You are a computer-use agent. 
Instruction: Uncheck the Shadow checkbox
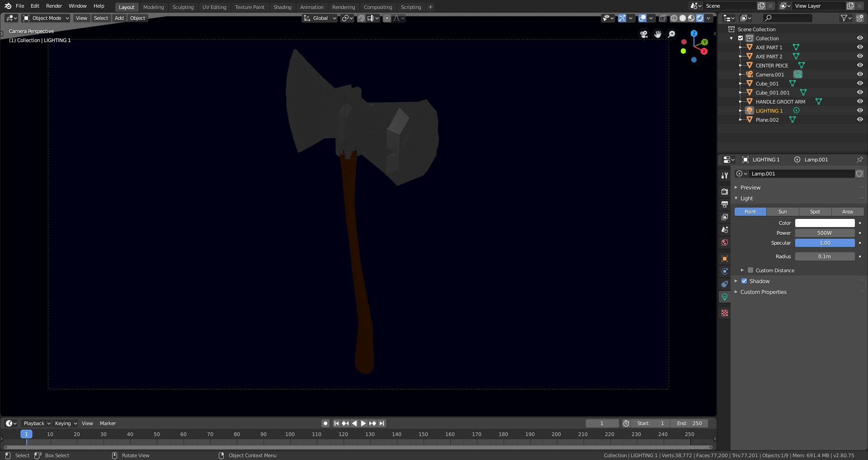[x=744, y=281]
